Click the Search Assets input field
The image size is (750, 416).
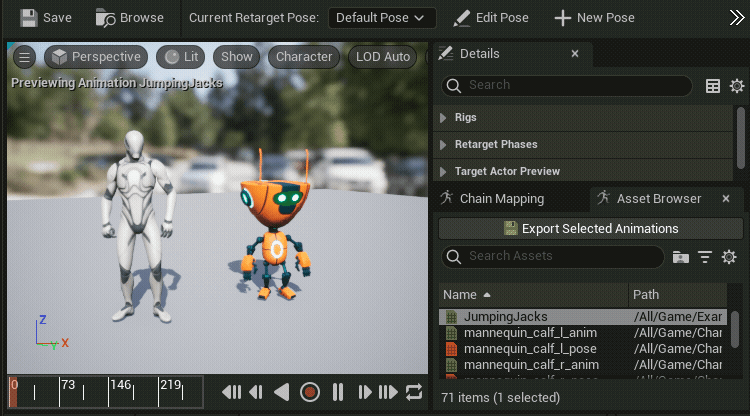point(560,257)
